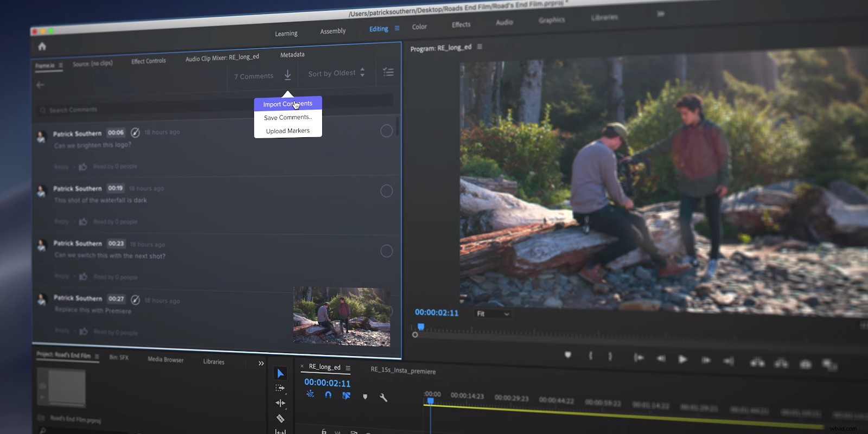Mark the 00:19 waterfall comment complete
868x434 pixels.
[386, 191]
